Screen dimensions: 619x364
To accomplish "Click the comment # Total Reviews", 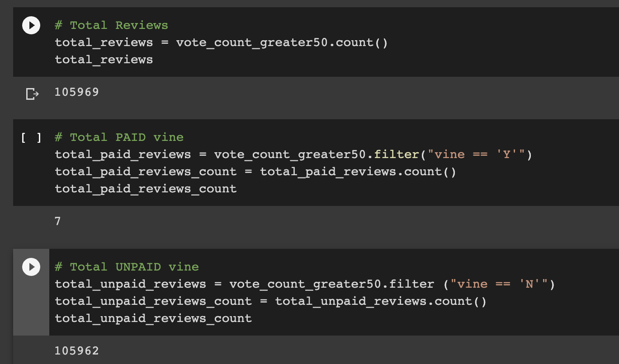I will (x=112, y=25).
